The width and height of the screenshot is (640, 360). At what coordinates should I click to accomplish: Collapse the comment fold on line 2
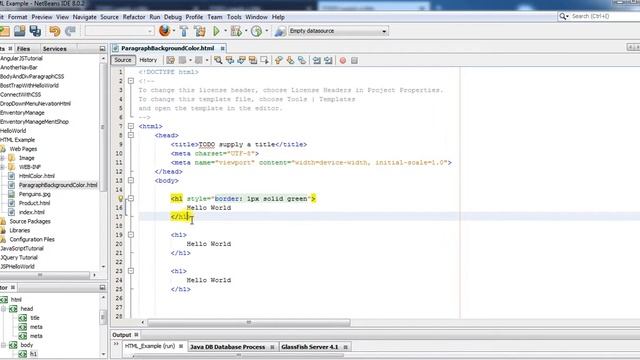(131, 81)
